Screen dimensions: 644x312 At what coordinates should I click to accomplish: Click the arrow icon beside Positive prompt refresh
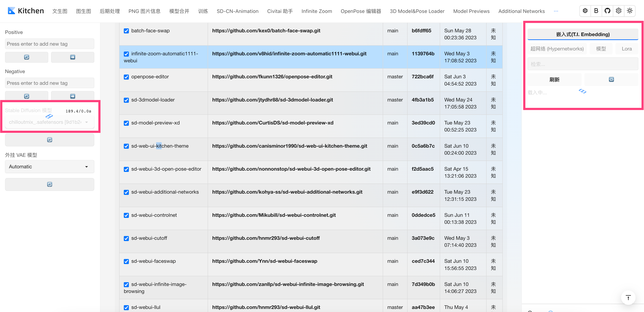coord(73,57)
